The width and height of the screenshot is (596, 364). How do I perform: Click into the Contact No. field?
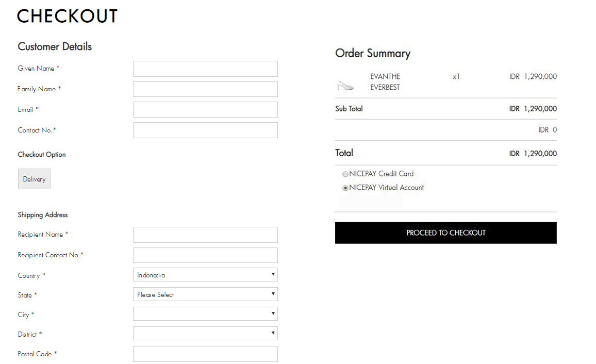pos(205,130)
